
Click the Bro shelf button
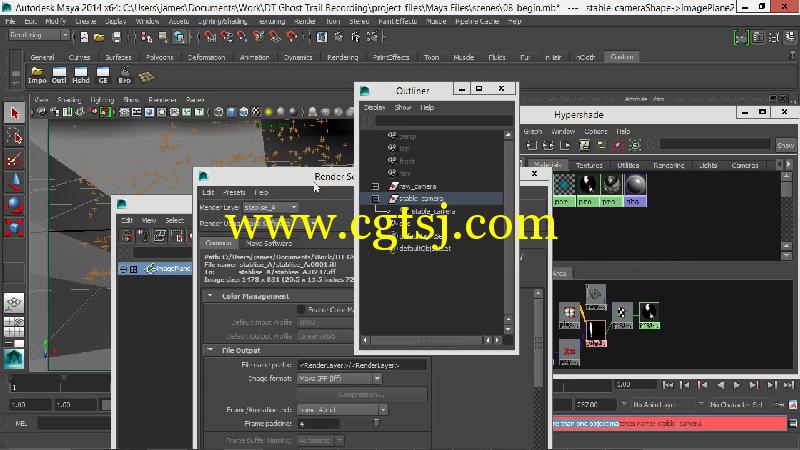(124, 75)
